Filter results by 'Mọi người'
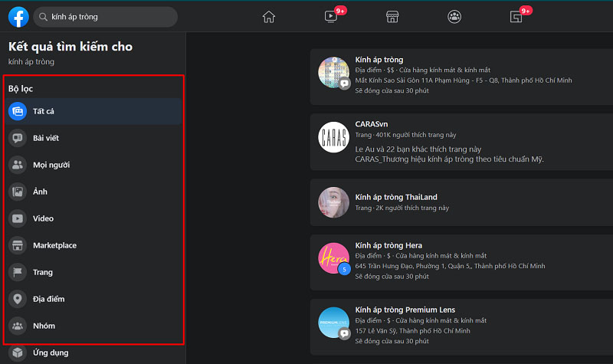613x364 pixels. 51,165
